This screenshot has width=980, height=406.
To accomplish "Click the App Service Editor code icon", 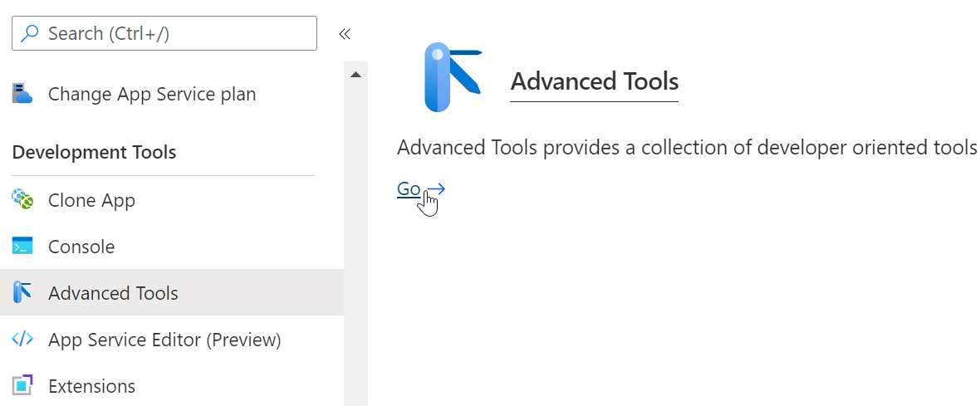I will coord(22,340).
